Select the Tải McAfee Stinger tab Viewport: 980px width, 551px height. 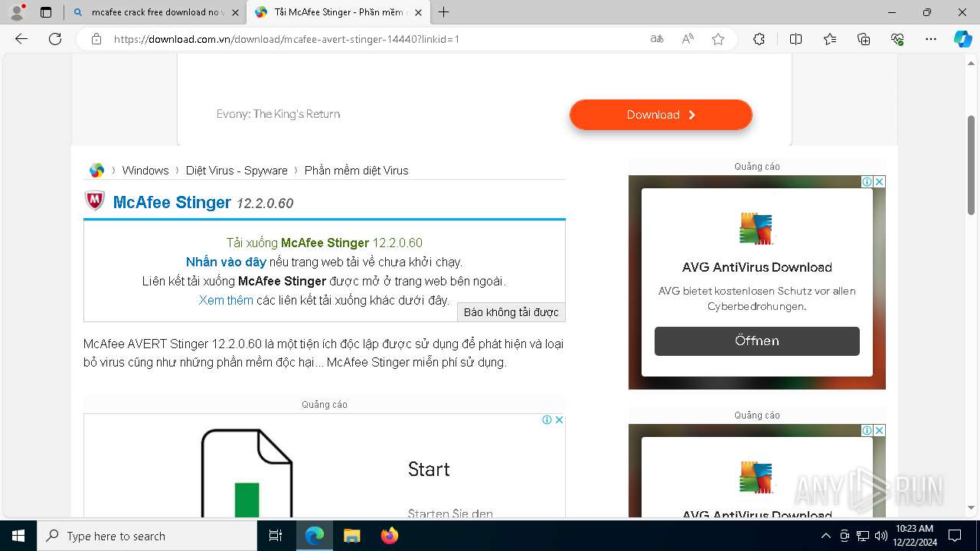click(337, 12)
